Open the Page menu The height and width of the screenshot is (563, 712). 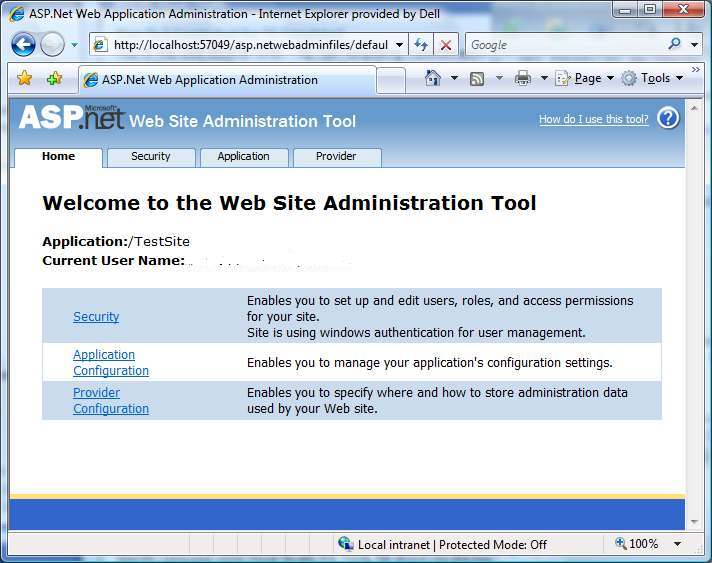[585, 79]
